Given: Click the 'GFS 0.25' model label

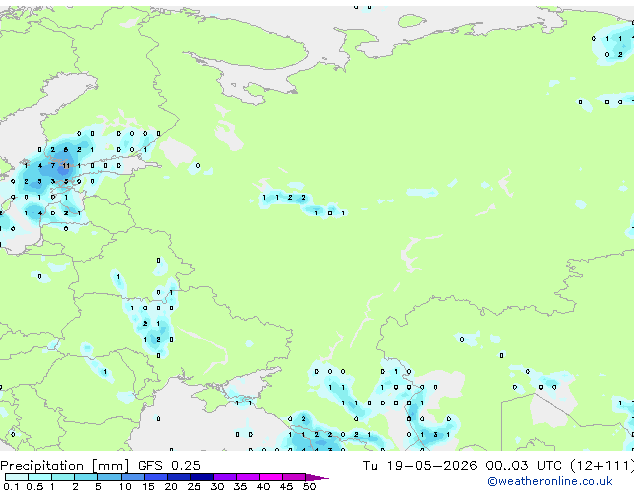Looking at the screenshot, I should [x=169, y=466].
